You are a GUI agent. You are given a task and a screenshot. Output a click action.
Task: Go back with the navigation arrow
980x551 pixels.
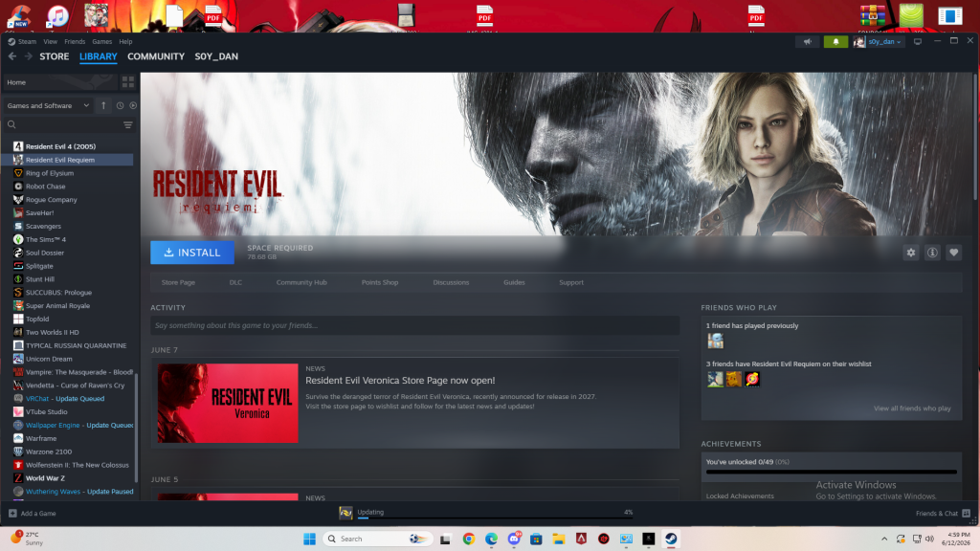pos(12,56)
